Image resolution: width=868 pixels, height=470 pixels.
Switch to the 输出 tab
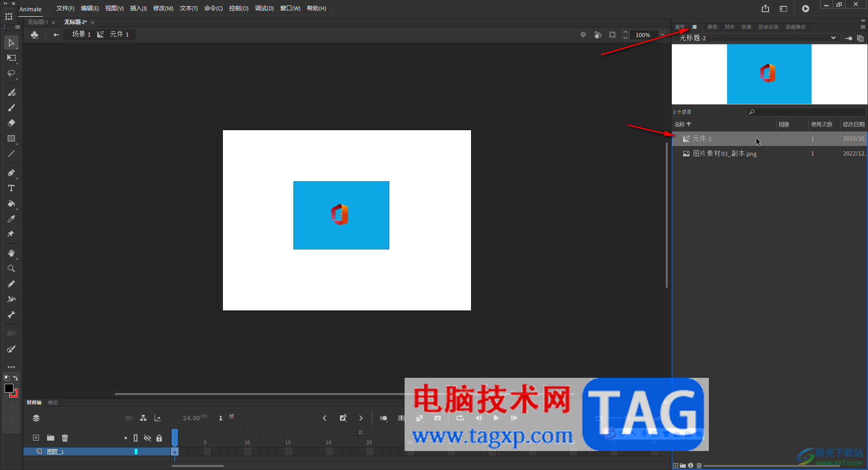[x=53, y=402]
